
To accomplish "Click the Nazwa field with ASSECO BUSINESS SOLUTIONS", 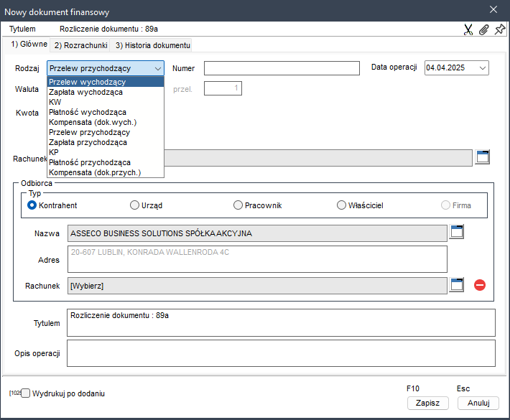I will tap(257, 233).
